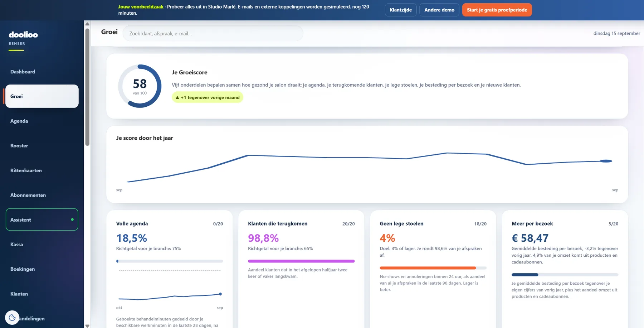644x328 pixels.
Task: Click the endpoint dot of the Volle agenda chart
Action: pyautogui.click(x=220, y=294)
